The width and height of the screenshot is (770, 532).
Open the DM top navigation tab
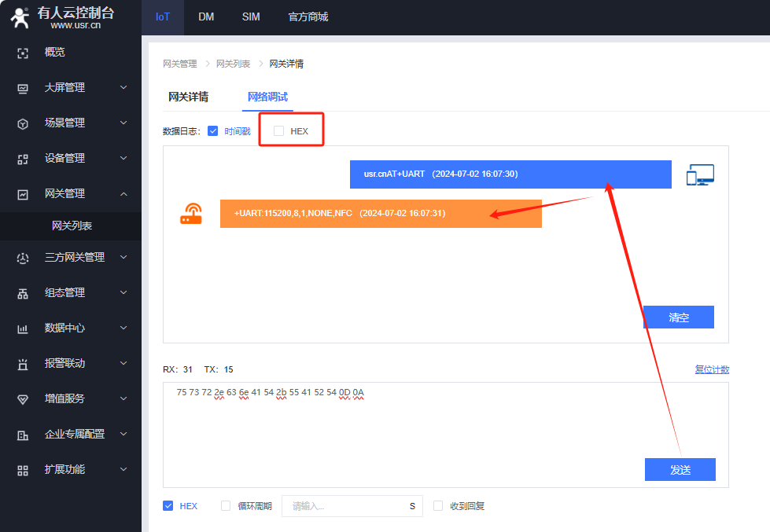click(206, 17)
